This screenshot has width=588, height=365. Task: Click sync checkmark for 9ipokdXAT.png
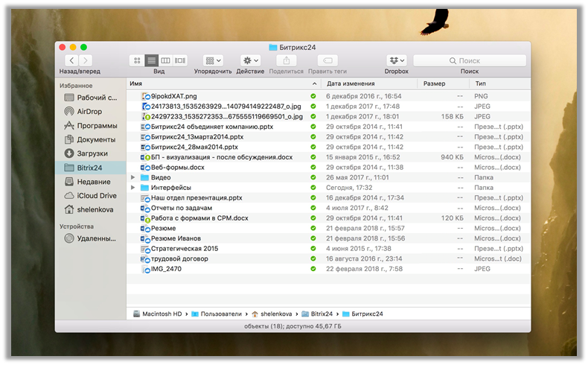pos(313,96)
